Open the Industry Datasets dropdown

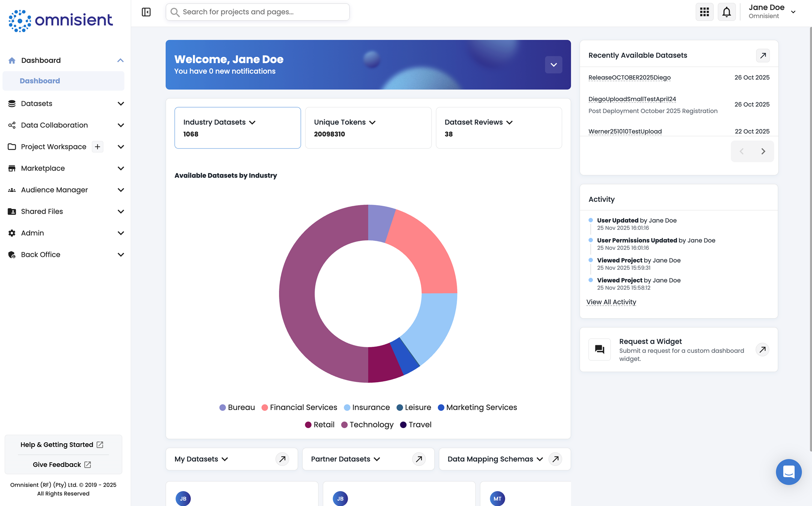click(x=252, y=122)
